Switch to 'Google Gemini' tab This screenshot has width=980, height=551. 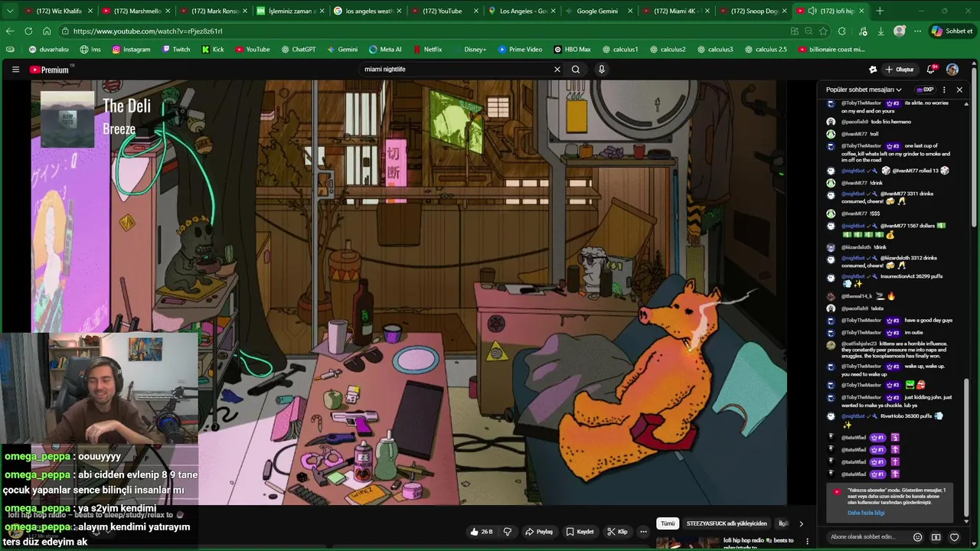598,11
